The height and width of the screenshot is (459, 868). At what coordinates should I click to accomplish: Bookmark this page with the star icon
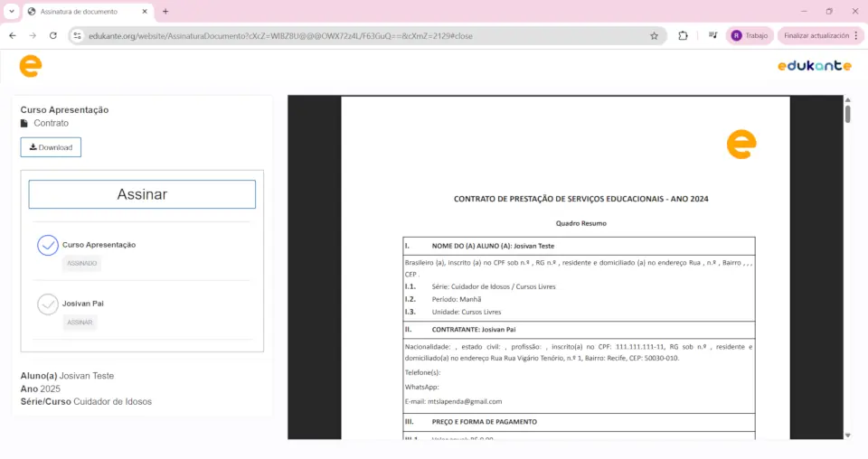pyautogui.click(x=655, y=35)
